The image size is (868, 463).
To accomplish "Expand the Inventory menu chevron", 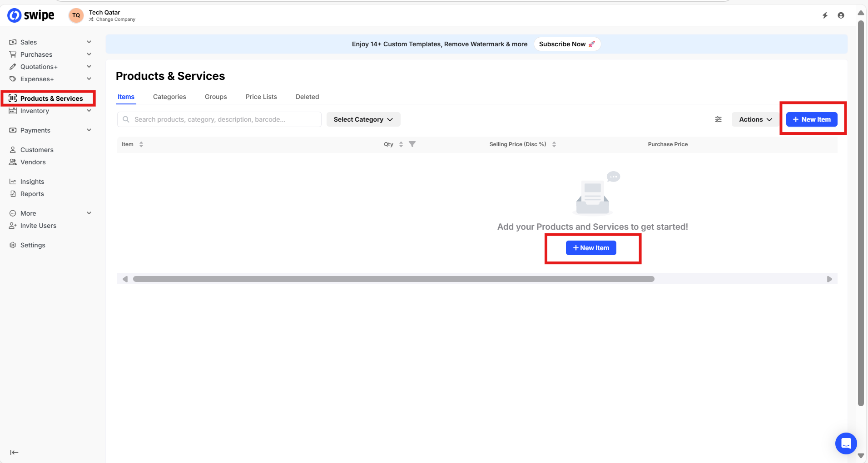I will pos(89,111).
